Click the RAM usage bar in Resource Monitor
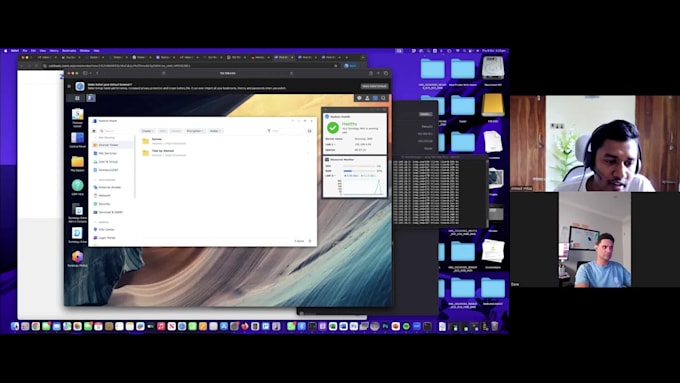Viewport: 680px width, 383px height. tap(359, 171)
